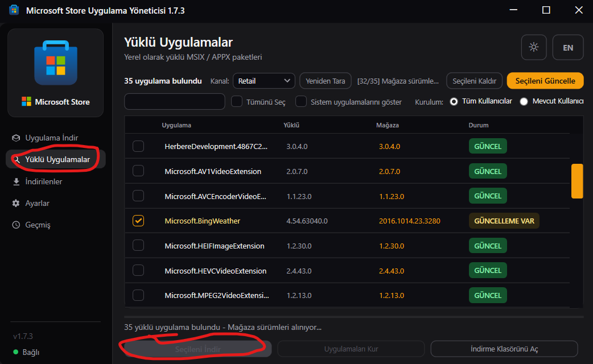Open the Uygulama İndir page
This screenshot has width=593, height=364.
(56, 138)
